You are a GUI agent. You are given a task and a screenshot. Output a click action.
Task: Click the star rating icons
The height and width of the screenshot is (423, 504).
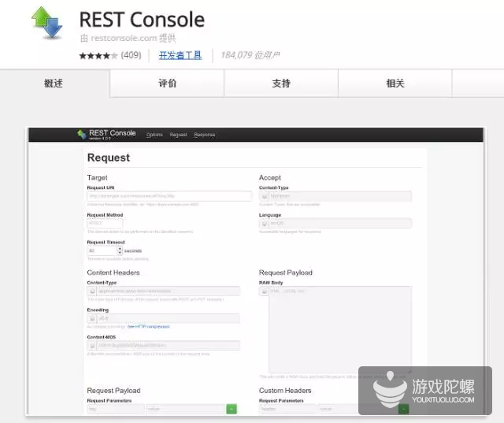pyautogui.click(x=98, y=56)
